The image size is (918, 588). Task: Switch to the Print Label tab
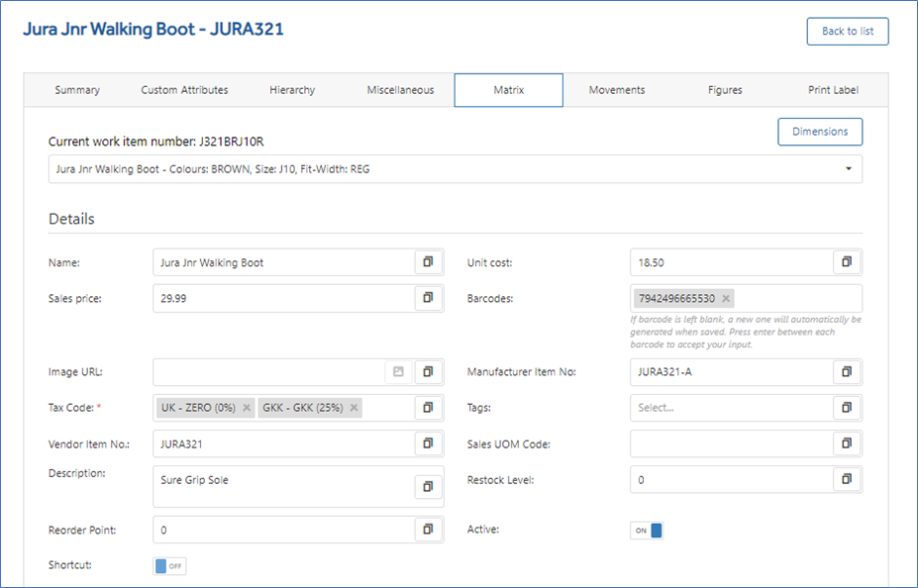point(833,90)
